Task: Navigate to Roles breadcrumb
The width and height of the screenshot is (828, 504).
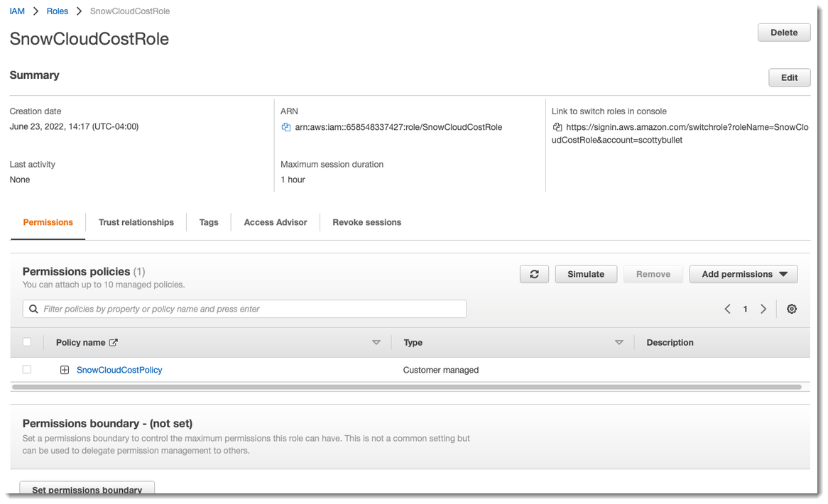Action: click(57, 11)
